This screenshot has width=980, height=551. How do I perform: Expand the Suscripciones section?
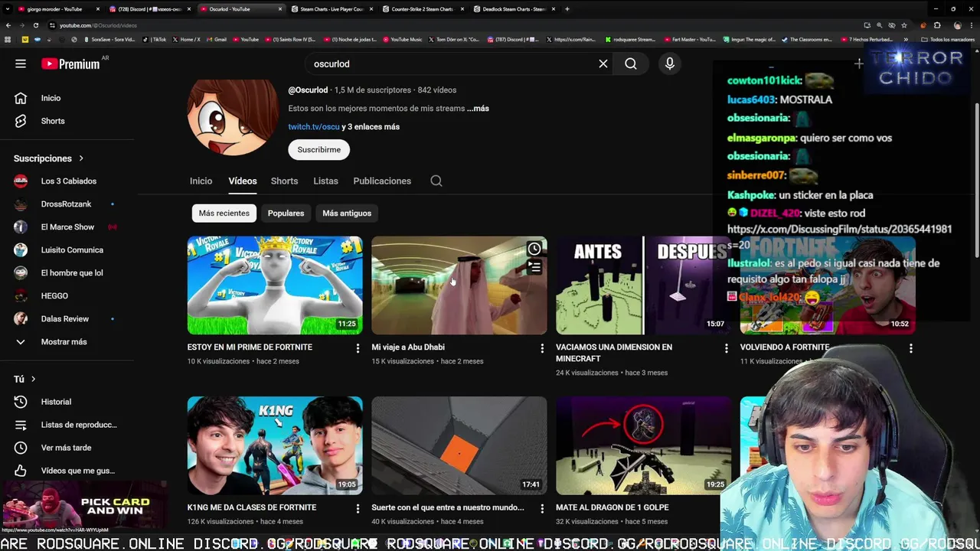(48, 158)
